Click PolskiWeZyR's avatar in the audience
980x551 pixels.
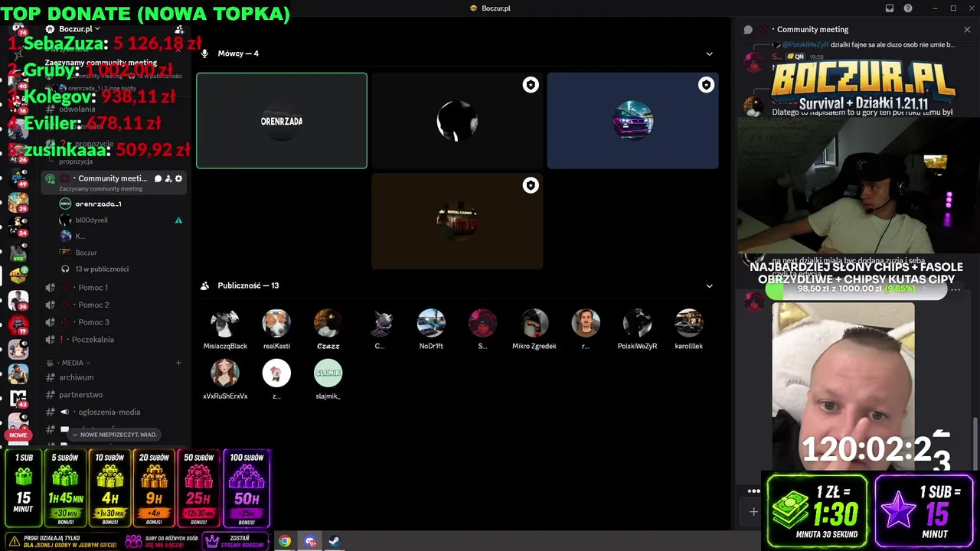point(637,324)
